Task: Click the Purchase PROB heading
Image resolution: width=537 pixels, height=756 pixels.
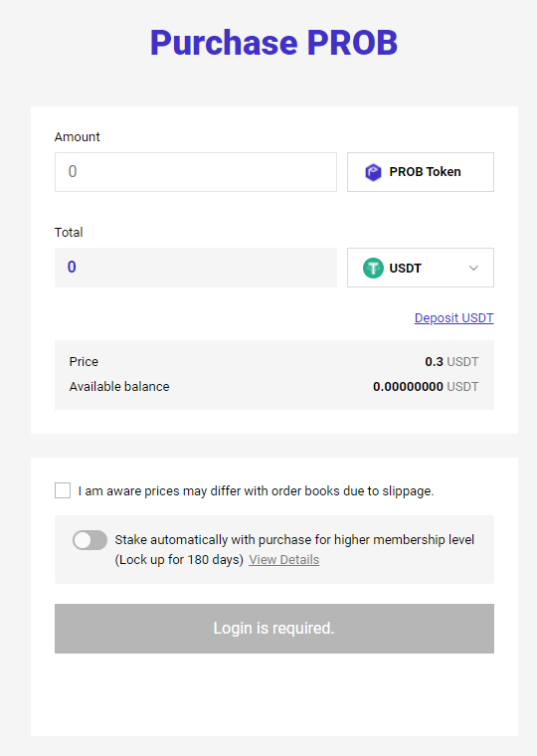Action: [273, 43]
